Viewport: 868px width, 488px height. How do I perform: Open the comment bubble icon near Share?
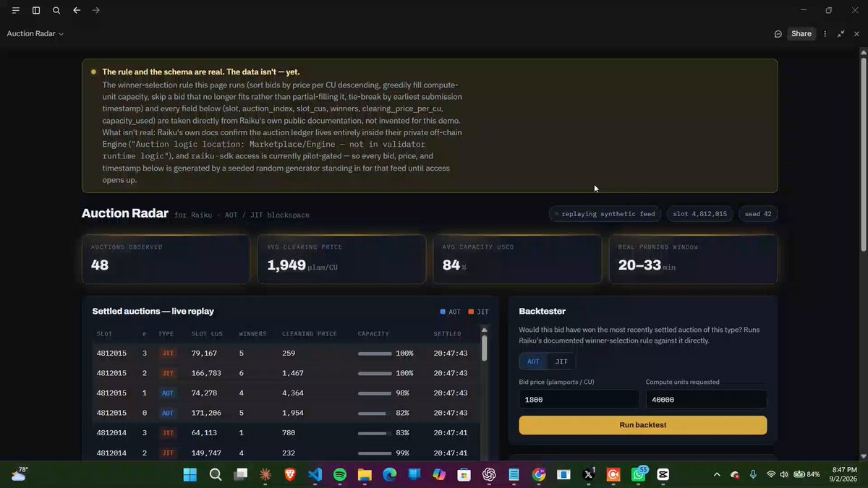tap(778, 34)
